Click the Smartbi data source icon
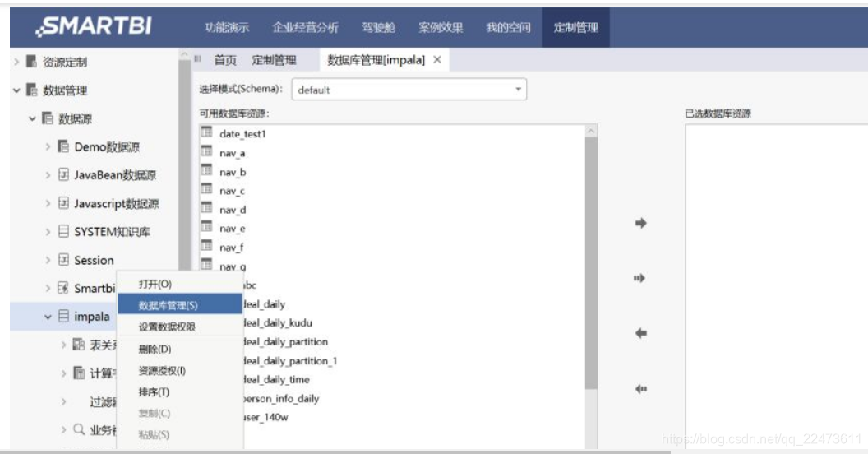868x454 pixels. pyautogui.click(x=63, y=288)
